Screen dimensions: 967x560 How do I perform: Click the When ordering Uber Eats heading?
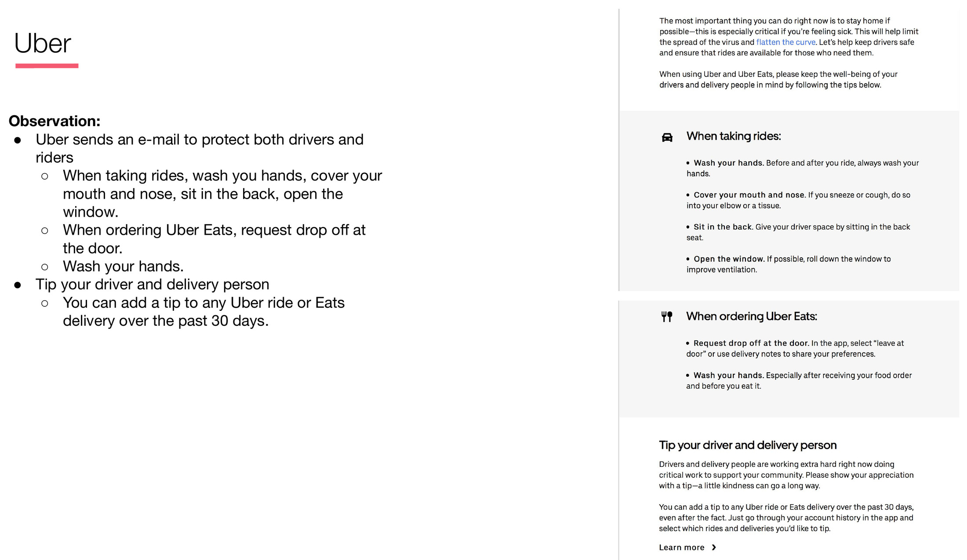click(752, 316)
